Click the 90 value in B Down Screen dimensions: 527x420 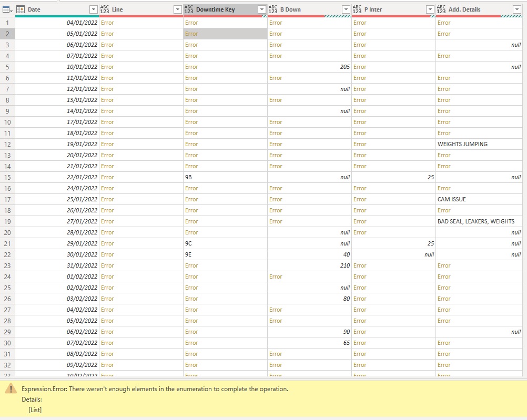click(x=309, y=332)
